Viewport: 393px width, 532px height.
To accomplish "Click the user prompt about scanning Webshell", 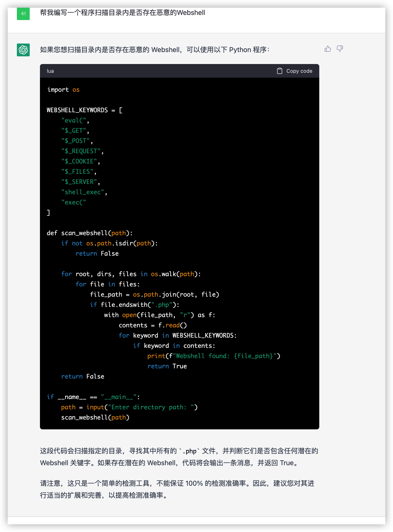I will click(123, 12).
